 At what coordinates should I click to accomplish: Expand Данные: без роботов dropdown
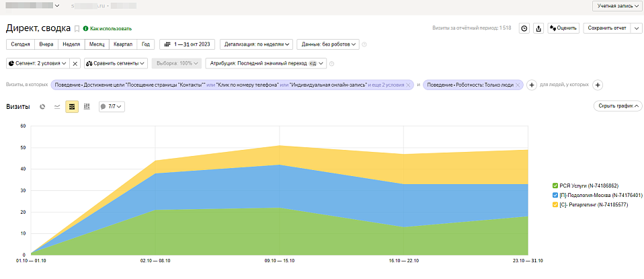(328, 44)
